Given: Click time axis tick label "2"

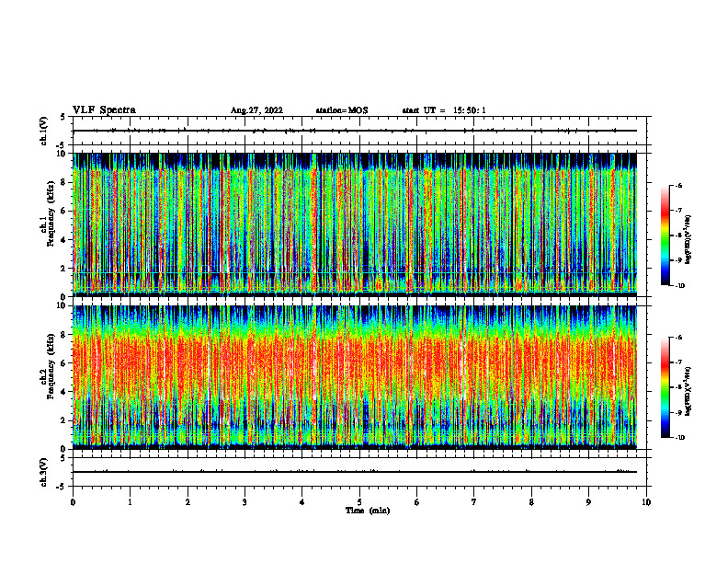Looking at the screenshot, I should (x=188, y=502).
